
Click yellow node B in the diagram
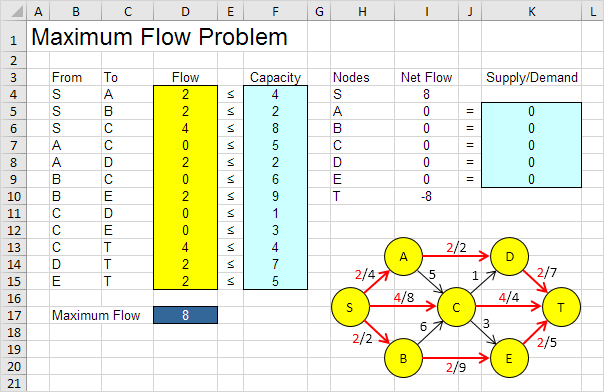click(x=403, y=358)
